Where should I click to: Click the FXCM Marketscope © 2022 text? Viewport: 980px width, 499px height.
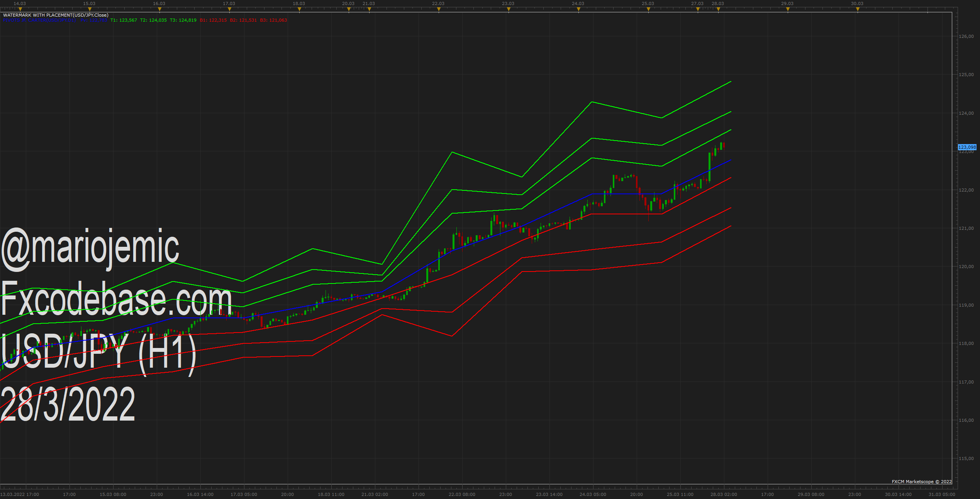pos(922,482)
